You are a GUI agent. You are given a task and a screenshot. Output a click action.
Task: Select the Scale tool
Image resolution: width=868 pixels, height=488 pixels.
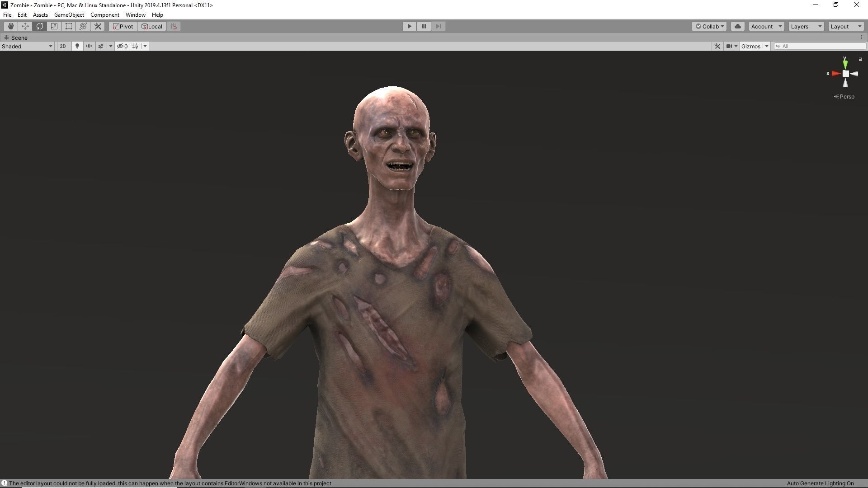click(54, 26)
